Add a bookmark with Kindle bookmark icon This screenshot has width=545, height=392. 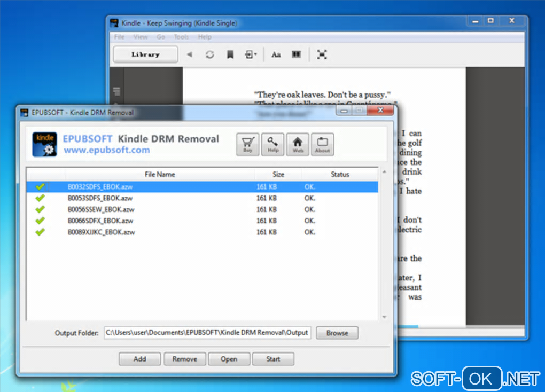coord(230,54)
